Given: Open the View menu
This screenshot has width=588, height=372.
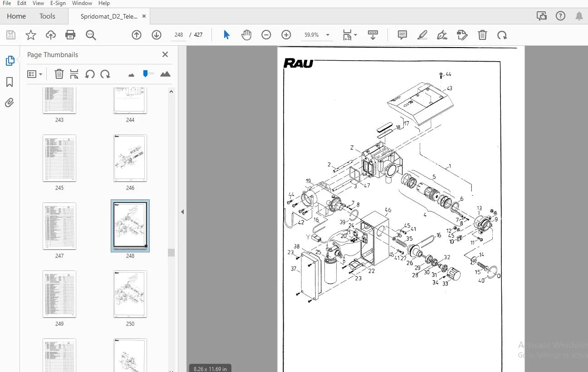Looking at the screenshot, I should click(38, 3).
